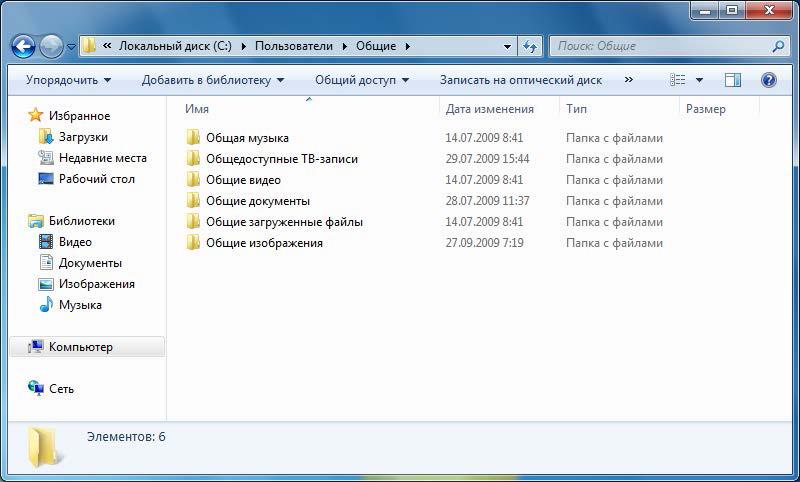
Task: Click the Сеть network icon
Action: pyautogui.click(x=36, y=388)
